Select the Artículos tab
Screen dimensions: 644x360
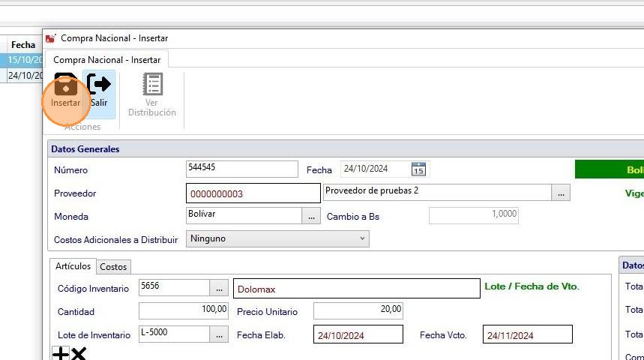tap(73, 266)
